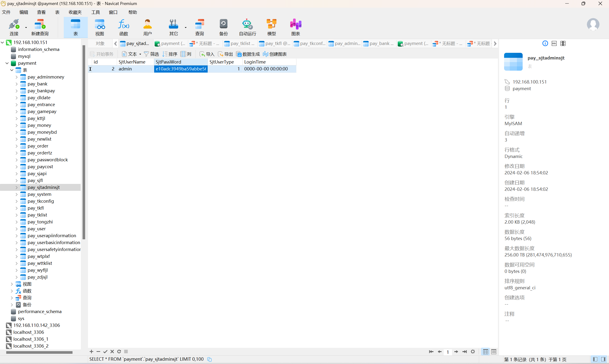Click the admin cell in SjtUserName
Image resolution: width=609 pixels, height=364 pixels.
point(135,69)
